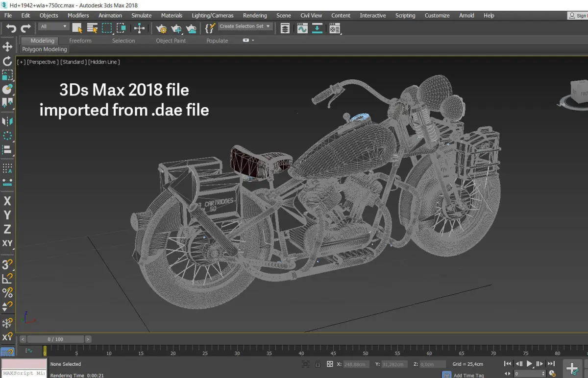The image size is (588, 378).
Task: Toggle Selection Lock padlock
Action: (318, 364)
